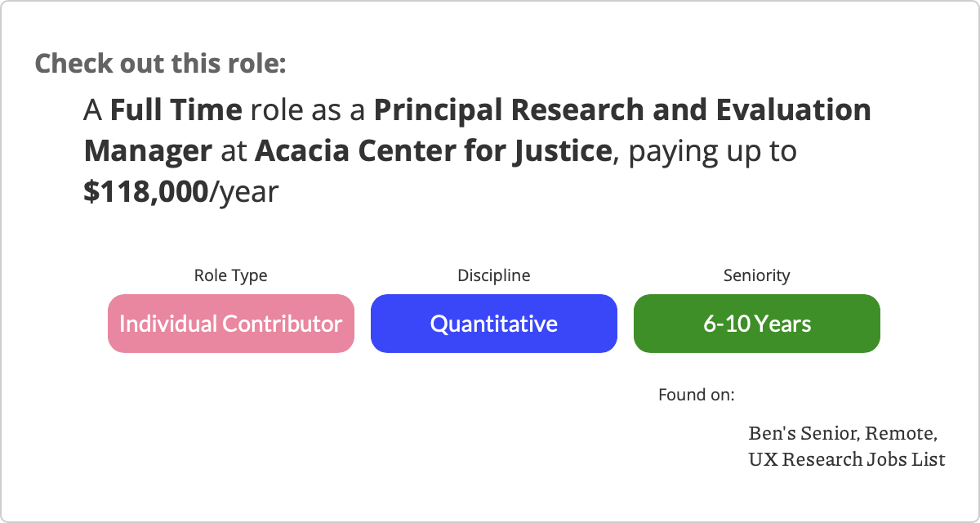Click the Discipline label
980x523 pixels.
[x=494, y=275]
